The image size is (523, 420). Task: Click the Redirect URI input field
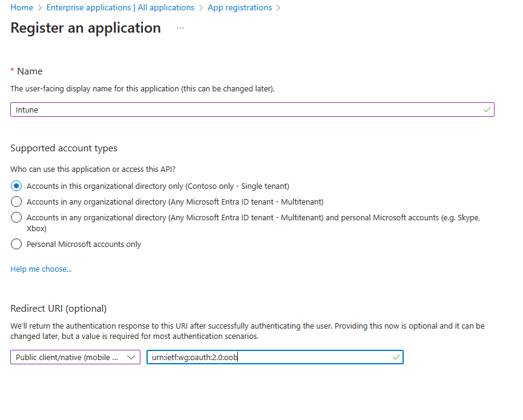pos(275,357)
